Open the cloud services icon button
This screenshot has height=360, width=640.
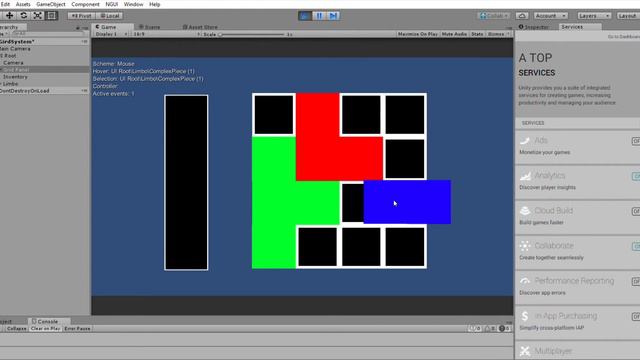pos(522,16)
